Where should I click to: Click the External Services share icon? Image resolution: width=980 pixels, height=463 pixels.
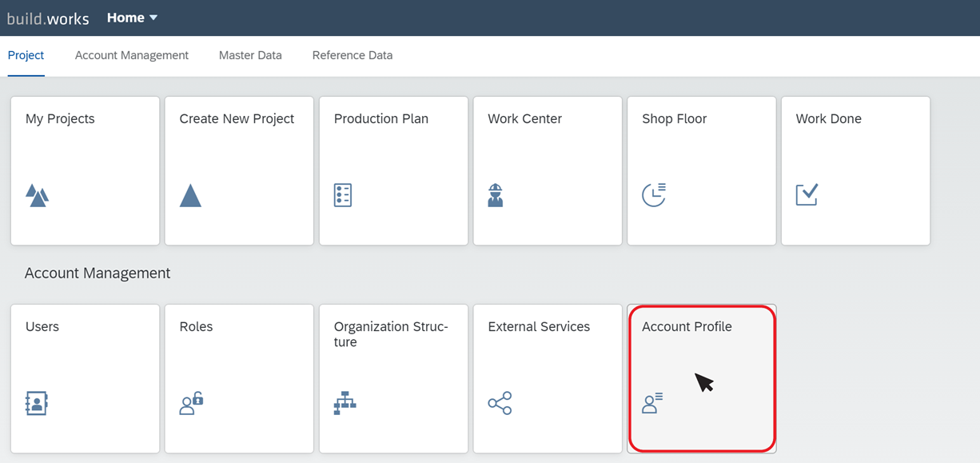point(500,403)
